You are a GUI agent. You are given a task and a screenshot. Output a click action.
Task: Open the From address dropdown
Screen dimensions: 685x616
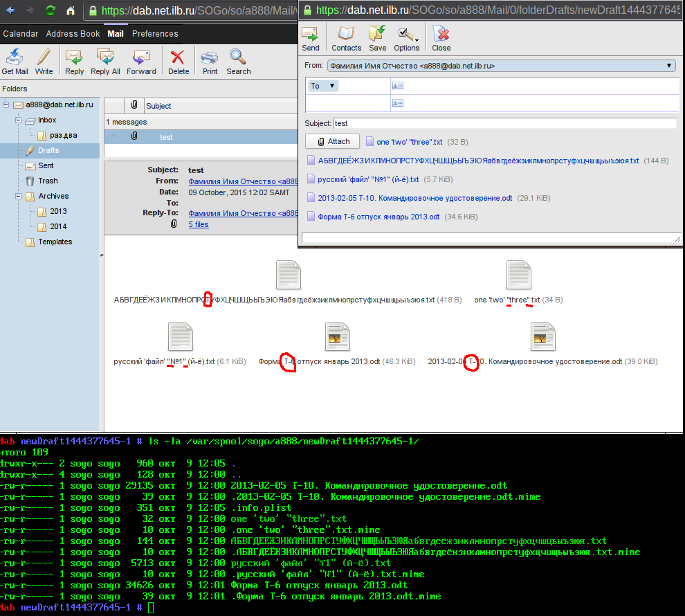(x=501, y=66)
